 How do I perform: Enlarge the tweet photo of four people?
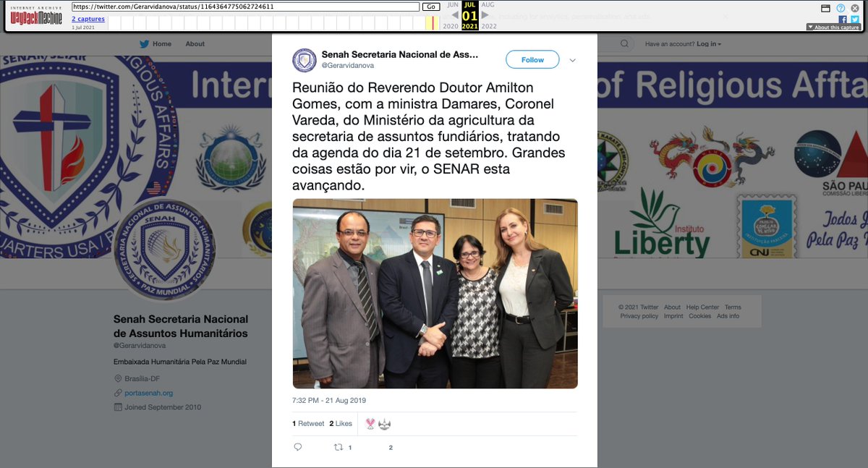pos(435,294)
